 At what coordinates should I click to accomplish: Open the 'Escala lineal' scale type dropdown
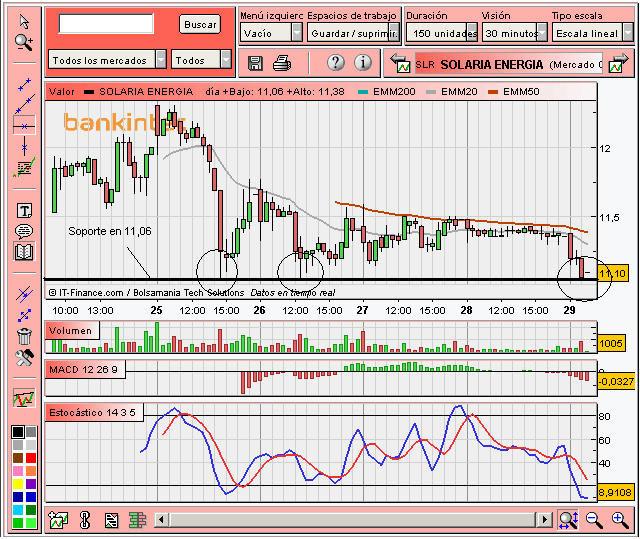pyautogui.click(x=593, y=33)
